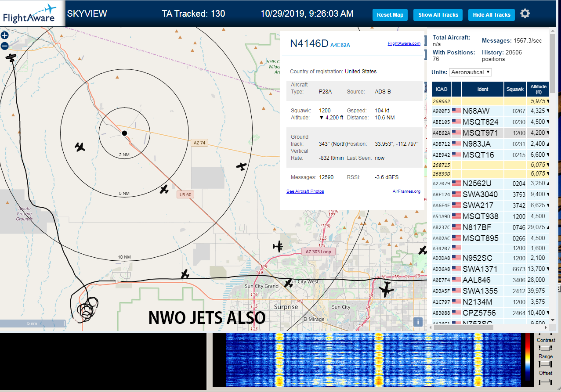Viewport: 561px width, 392px height.
Task: Select the MSQT16 aircraft row
Action: click(491, 155)
